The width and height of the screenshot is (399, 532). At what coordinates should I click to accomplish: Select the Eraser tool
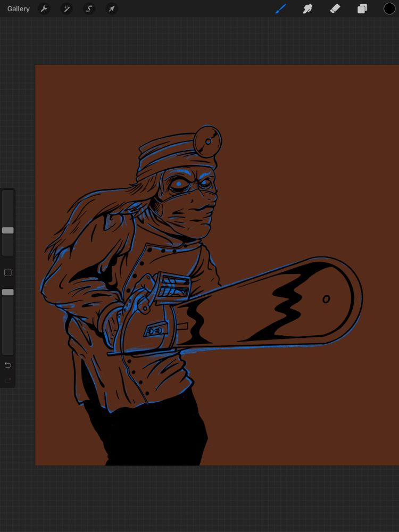[x=335, y=9]
